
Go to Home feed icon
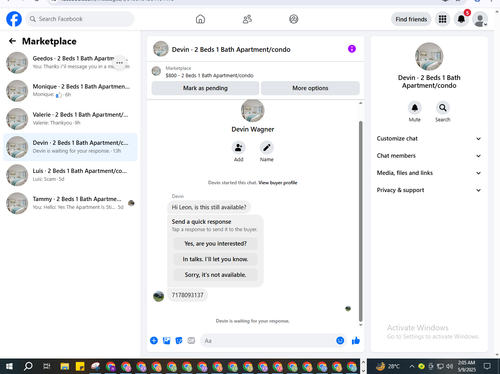click(200, 19)
